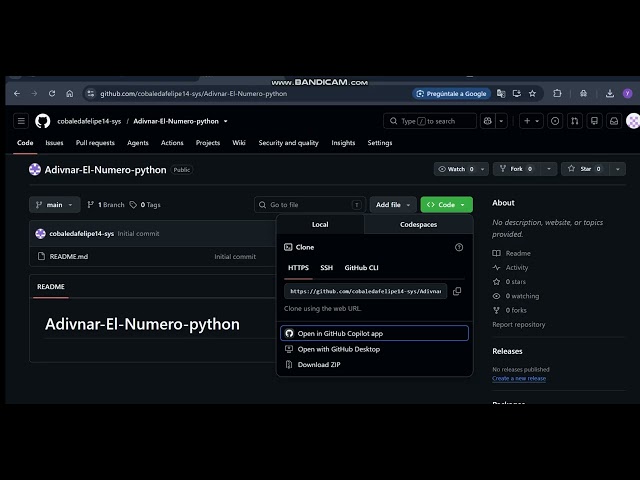The height and width of the screenshot is (480, 640).
Task: Open the issues icon in GitHub header
Action: [555, 121]
